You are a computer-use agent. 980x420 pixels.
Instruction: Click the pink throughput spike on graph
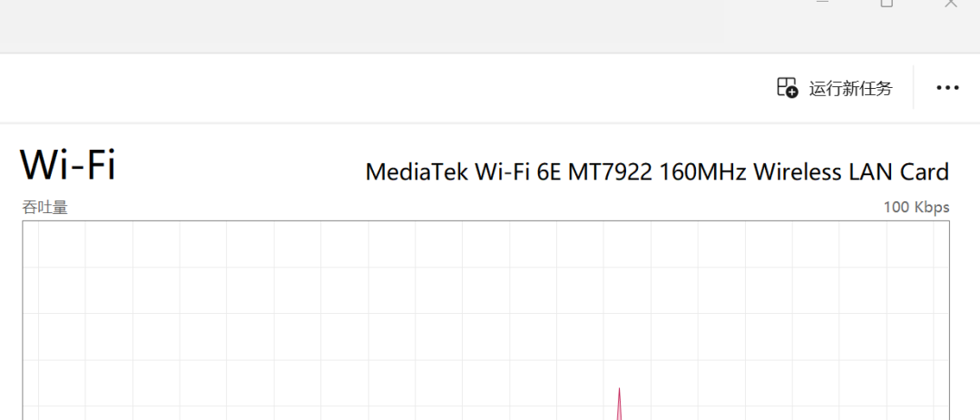pyautogui.click(x=620, y=404)
